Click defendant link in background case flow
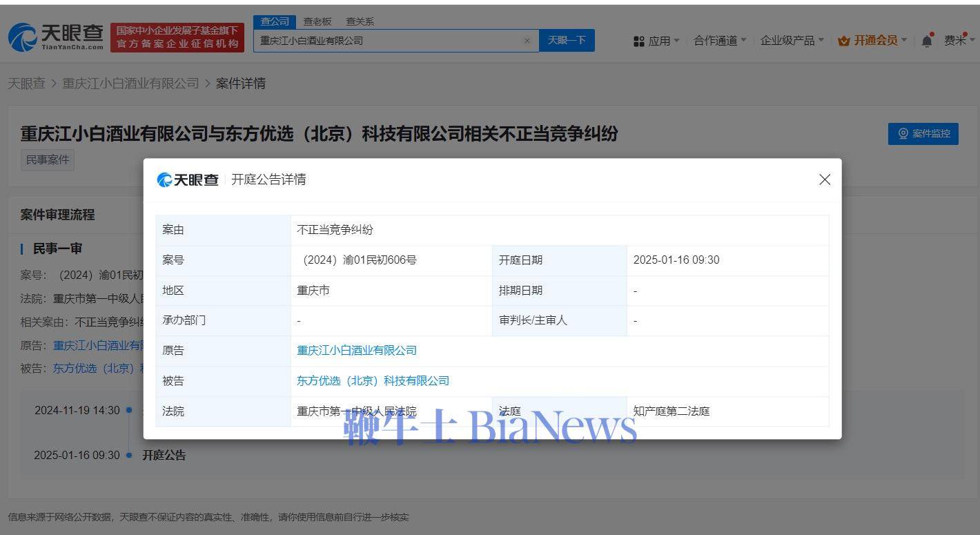This screenshot has height=535, width=980. [98, 368]
